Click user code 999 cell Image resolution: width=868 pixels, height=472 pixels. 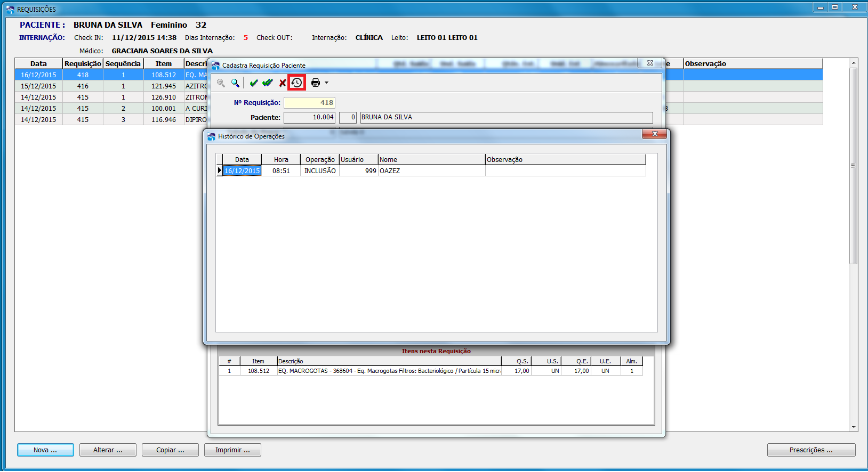[x=359, y=171]
